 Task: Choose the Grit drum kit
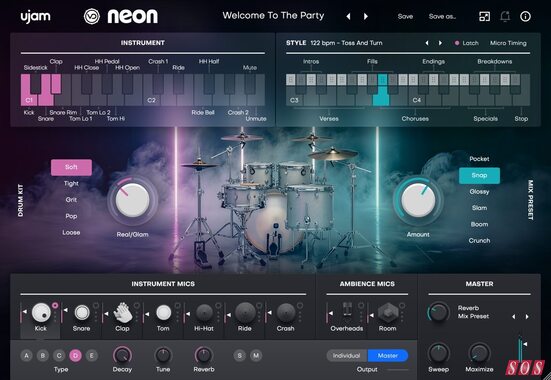[x=71, y=200]
